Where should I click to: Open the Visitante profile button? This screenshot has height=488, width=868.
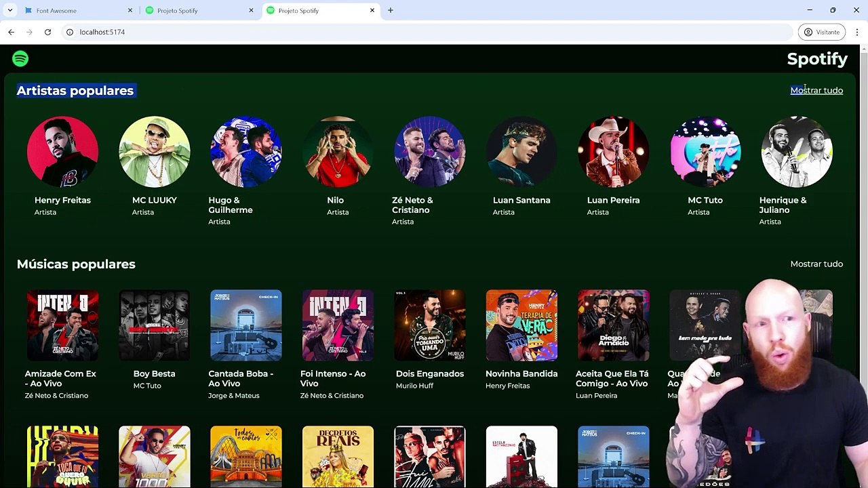tap(821, 32)
